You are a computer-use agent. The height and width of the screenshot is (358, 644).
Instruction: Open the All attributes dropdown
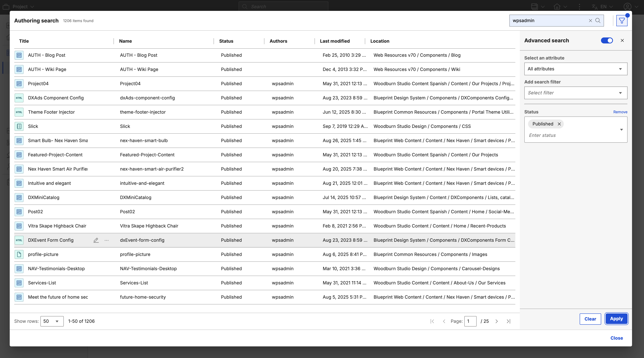tap(576, 69)
